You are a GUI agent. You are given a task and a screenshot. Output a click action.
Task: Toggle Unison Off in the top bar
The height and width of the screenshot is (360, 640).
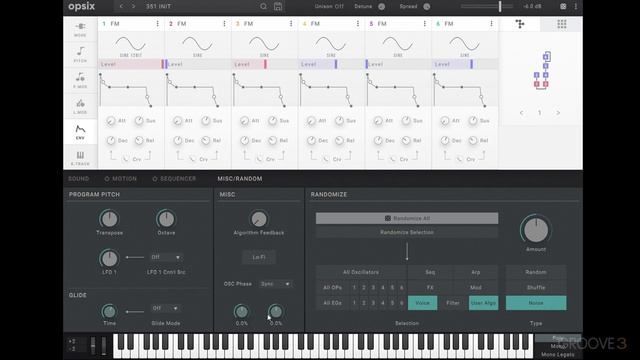329,7
